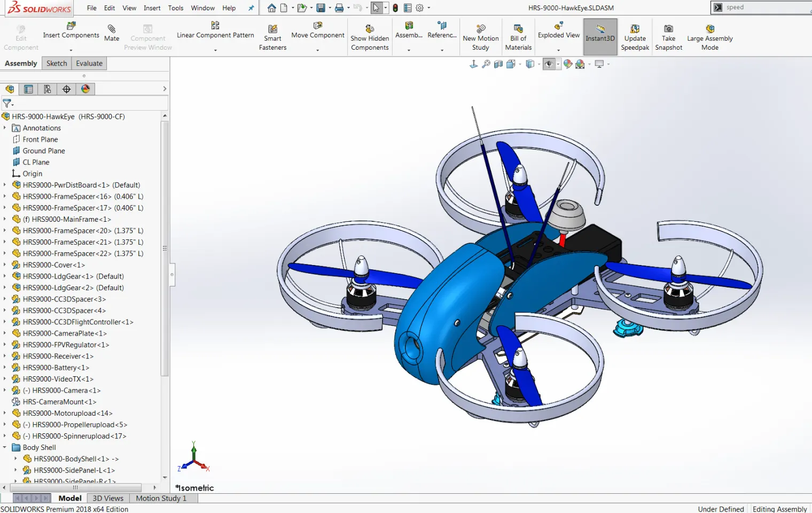Switch to Motion Study 1 tab

tap(161, 498)
